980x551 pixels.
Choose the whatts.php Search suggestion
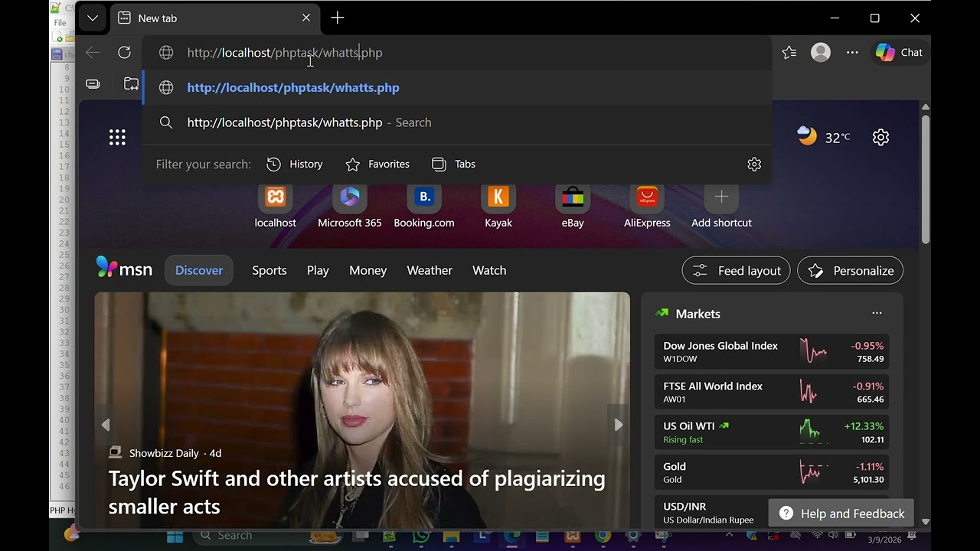[x=456, y=122]
